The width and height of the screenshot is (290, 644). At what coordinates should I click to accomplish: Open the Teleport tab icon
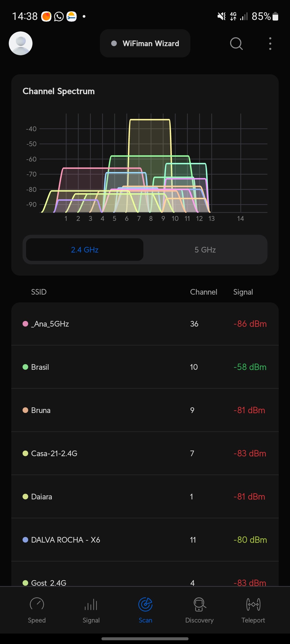[x=253, y=605]
